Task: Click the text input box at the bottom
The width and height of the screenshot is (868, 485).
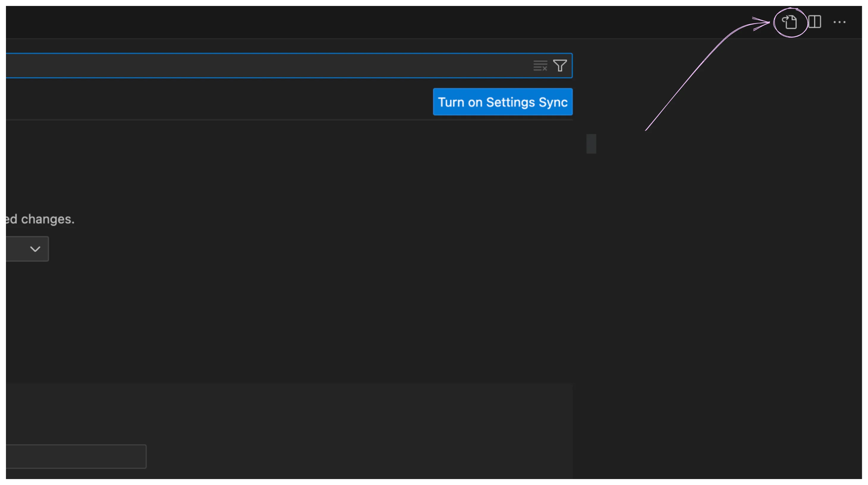Action: (76, 456)
